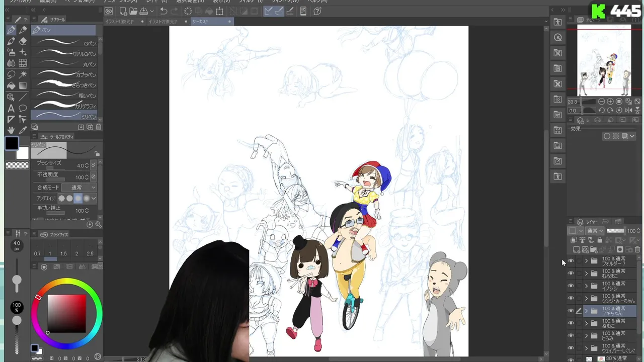Viewport: 644px width, 362px height.
Task: Choose the Brush tool
Action: pos(11,41)
